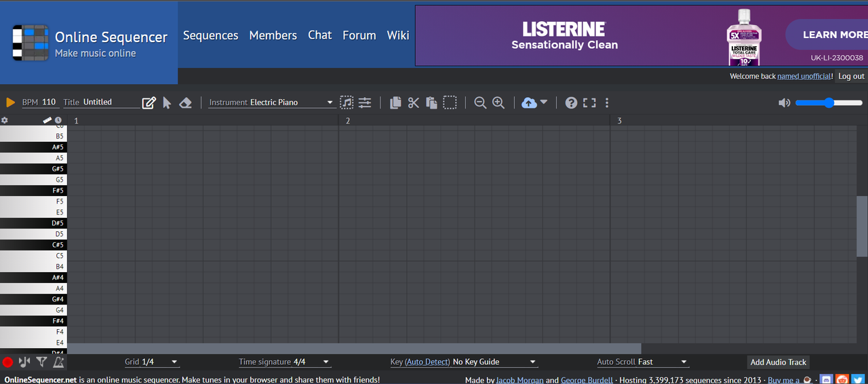
Task: Zoom out the sequencer grid
Action: (x=480, y=102)
